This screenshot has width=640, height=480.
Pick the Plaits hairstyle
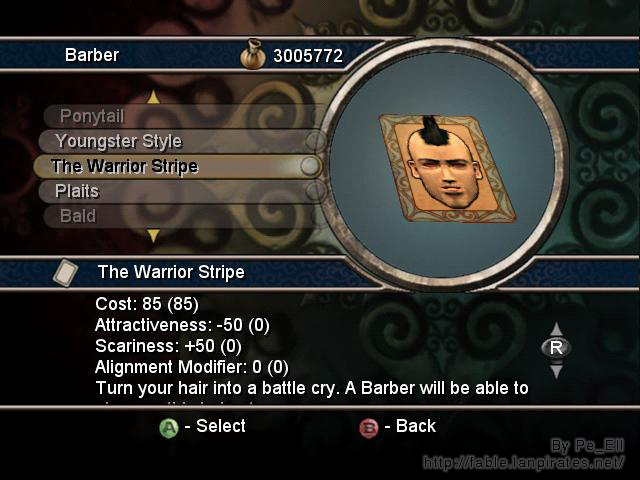tap(182, 191)
